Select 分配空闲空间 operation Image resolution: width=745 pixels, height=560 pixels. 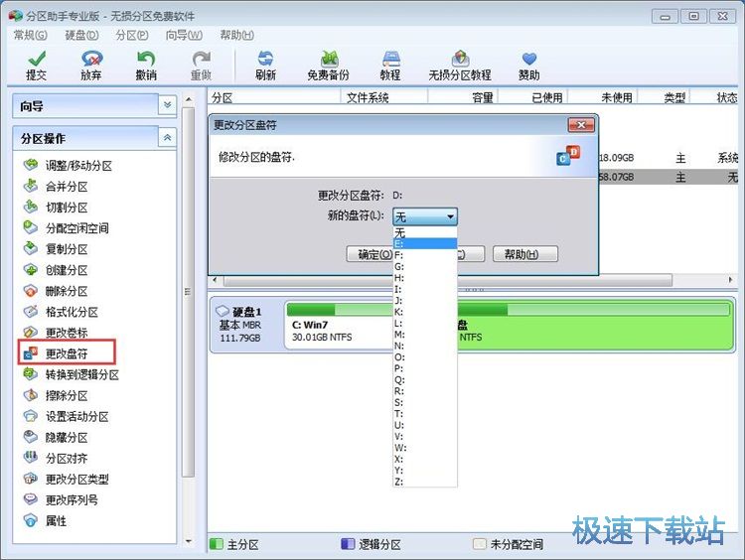[66, 228]
